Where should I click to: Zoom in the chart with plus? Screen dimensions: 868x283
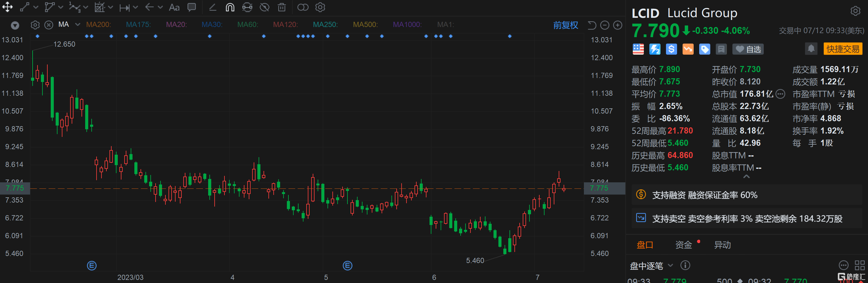click(x=618, y=25)
